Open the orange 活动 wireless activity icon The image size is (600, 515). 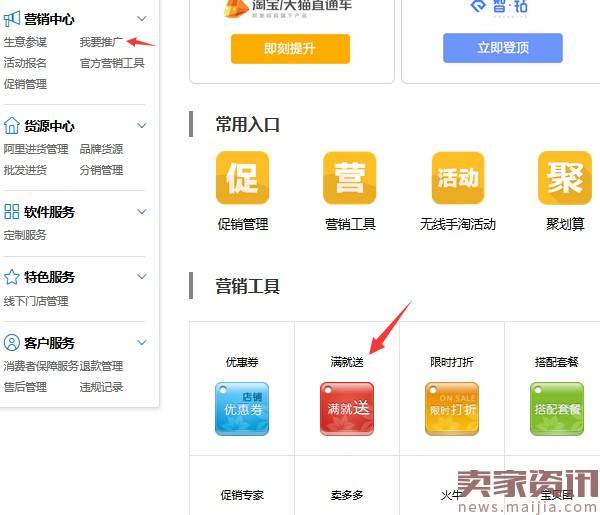[458, 178]
